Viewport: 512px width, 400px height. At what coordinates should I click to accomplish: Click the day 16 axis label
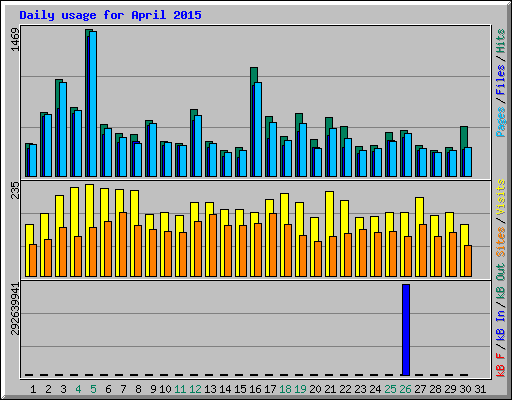(x=255, y=389)
